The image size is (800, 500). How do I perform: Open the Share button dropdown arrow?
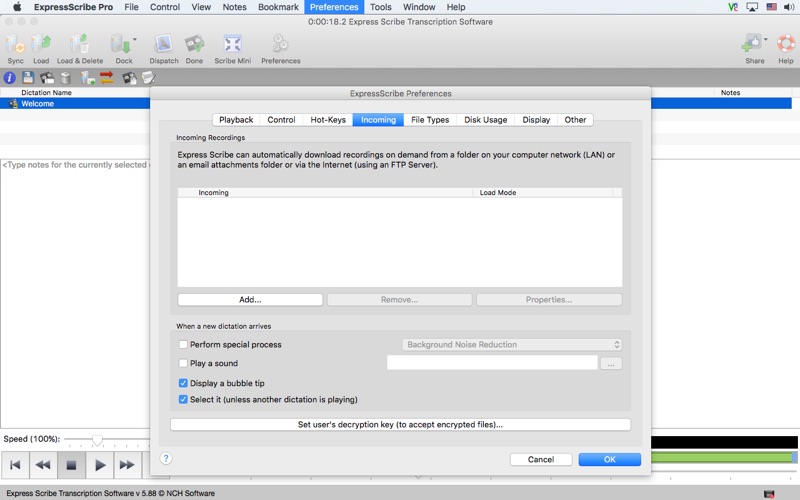pyautogui.click(x=766, y=39)
